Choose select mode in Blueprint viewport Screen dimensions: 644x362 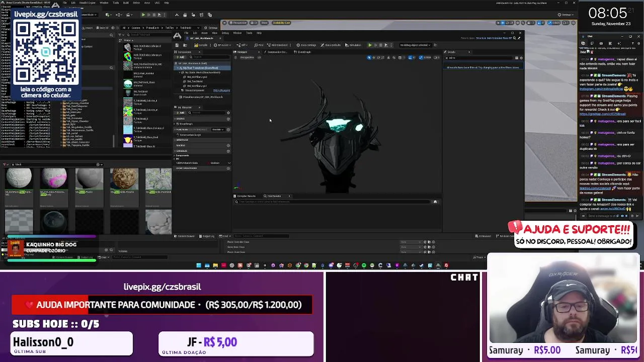tap(369, 57)
